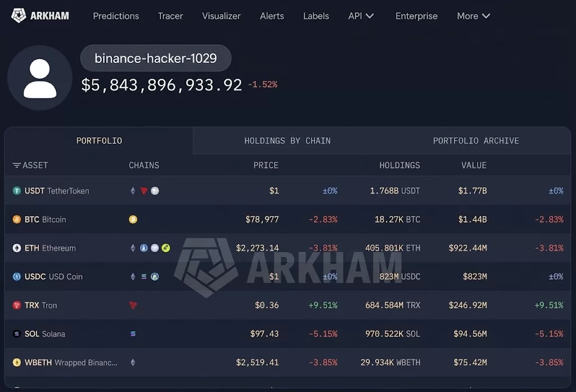Switch to the Holdings By Chain tab
576x392 pixels.
tap(287, 141)
